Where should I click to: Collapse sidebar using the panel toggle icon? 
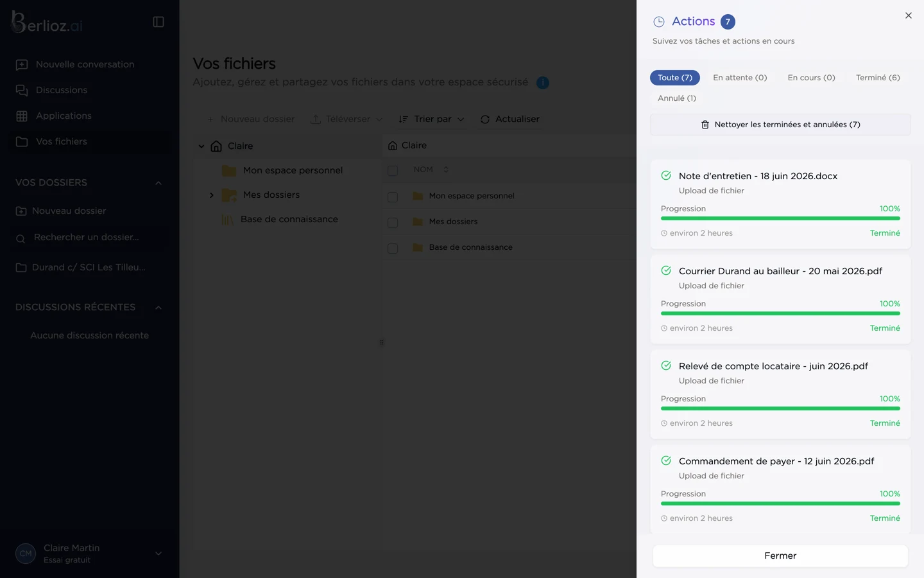click(158, 22)
